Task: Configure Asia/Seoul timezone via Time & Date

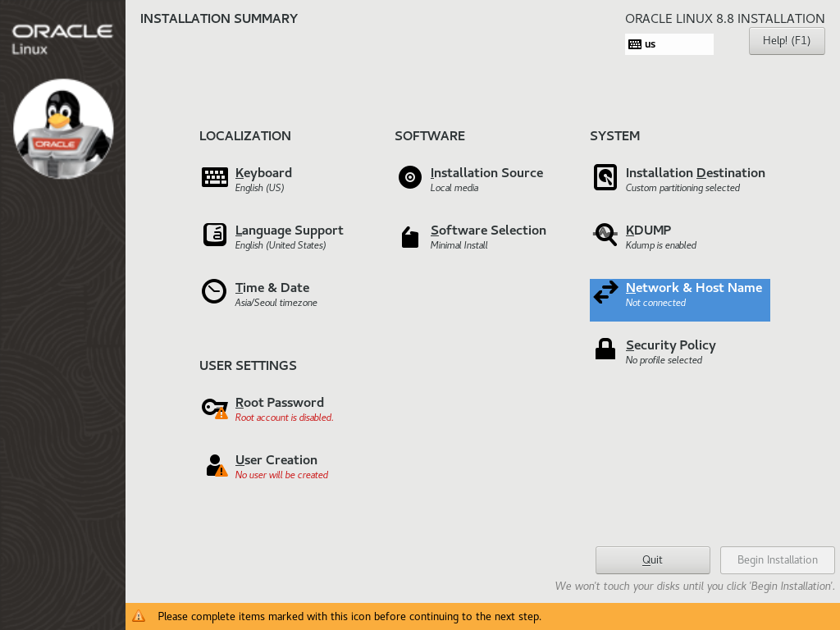Action: point(271,287)
